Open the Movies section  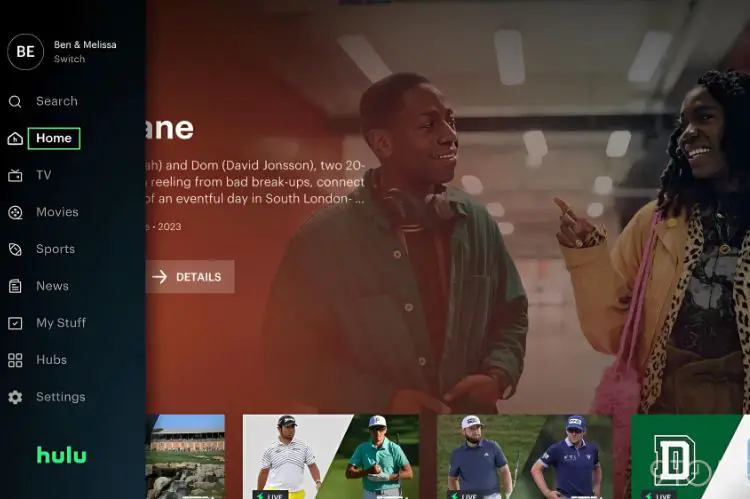click(x=57, y=212)
